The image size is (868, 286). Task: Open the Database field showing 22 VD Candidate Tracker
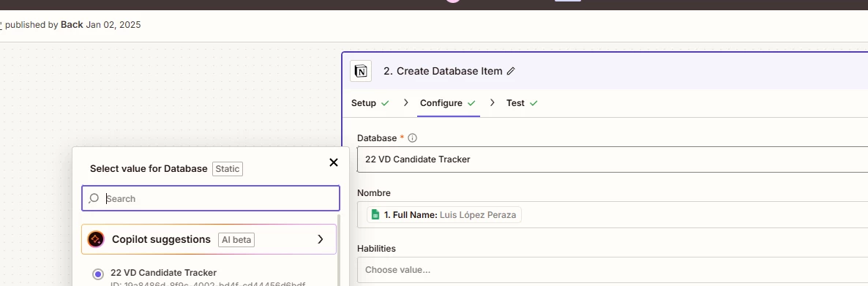pyautogui.click(x=613, y=159)
